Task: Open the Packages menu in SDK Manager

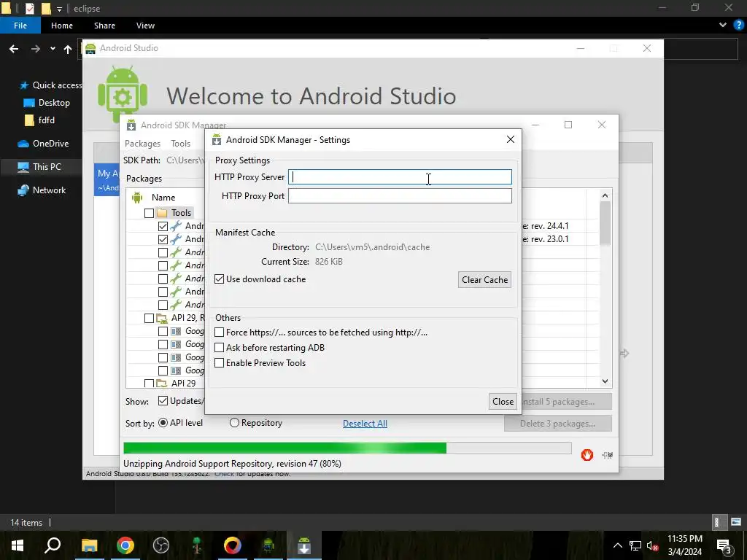Action: (142, 144)
